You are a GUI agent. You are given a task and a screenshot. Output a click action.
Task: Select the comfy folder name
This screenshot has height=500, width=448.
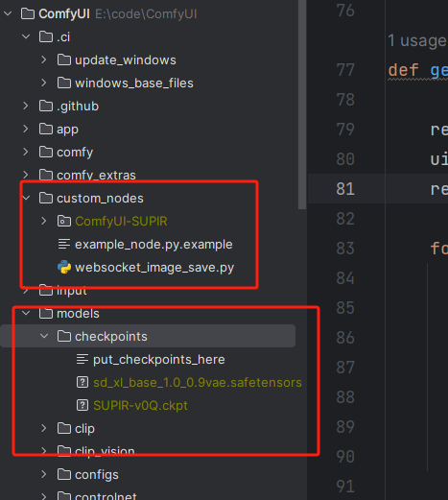[x=75, y=153]
